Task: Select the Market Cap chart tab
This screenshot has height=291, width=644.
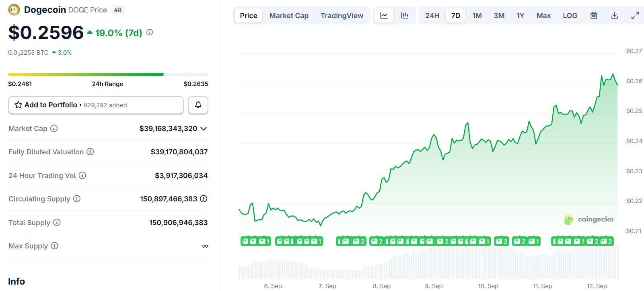Action: tap(289, 16)
